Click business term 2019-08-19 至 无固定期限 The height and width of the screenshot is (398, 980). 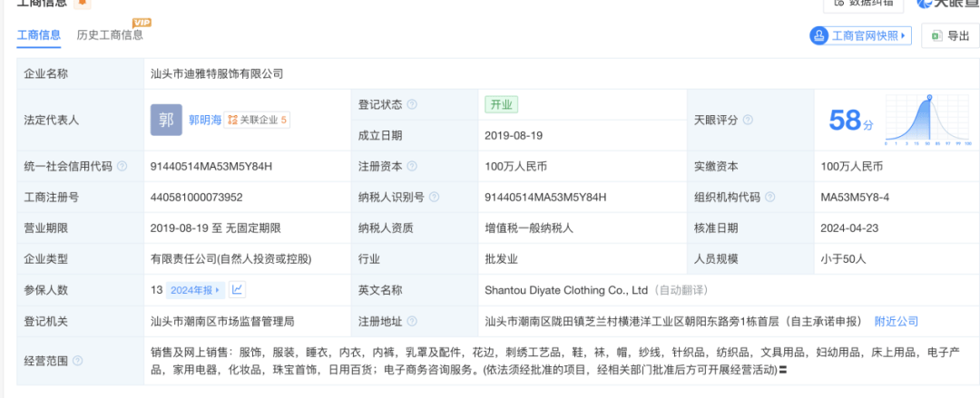tap(216, 228)
